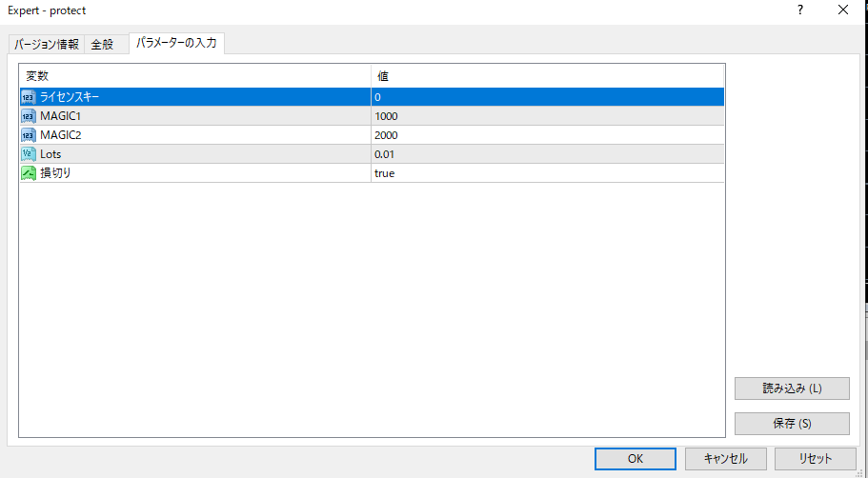Click the 読み込み (L) button
This screenshot has height=478, width=868.
[x=792, y=388]
